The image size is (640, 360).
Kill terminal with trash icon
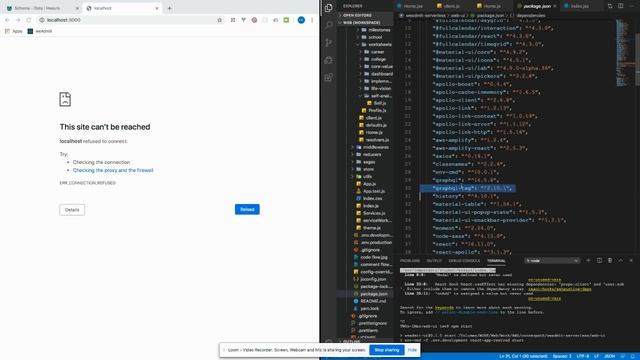610,260
